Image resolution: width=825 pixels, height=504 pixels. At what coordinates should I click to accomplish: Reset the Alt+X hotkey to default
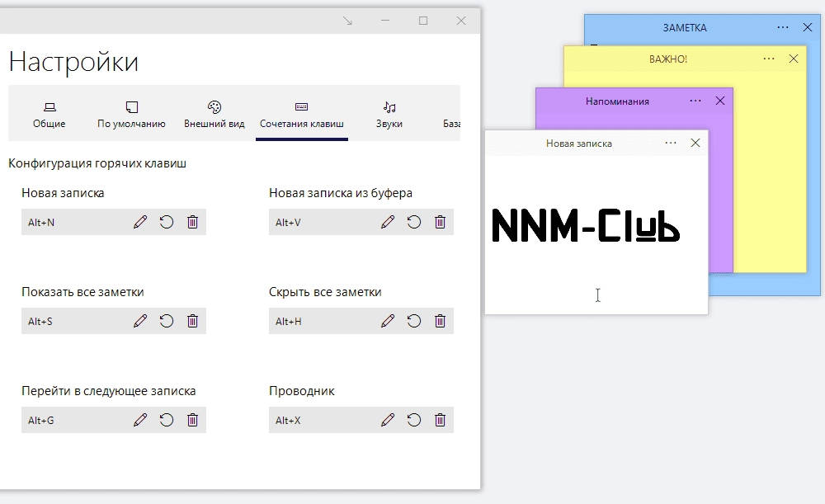click(414, 420)
